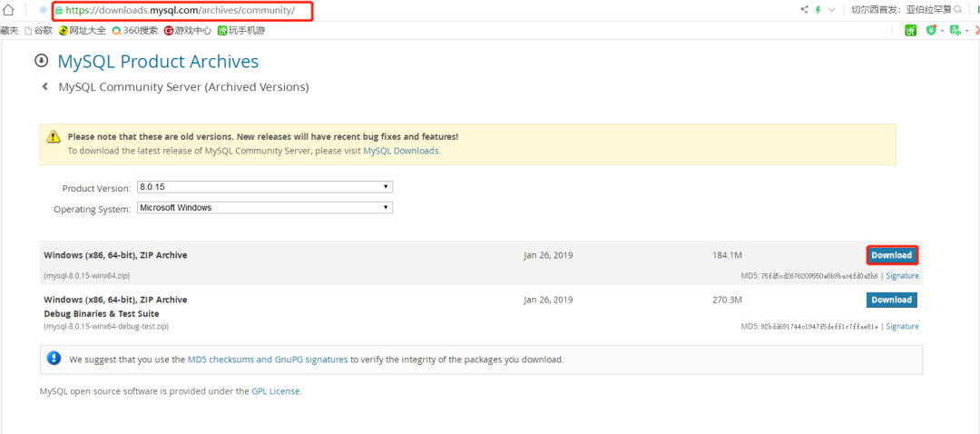Click the green shield yen extension icon

tap(931, 30)
